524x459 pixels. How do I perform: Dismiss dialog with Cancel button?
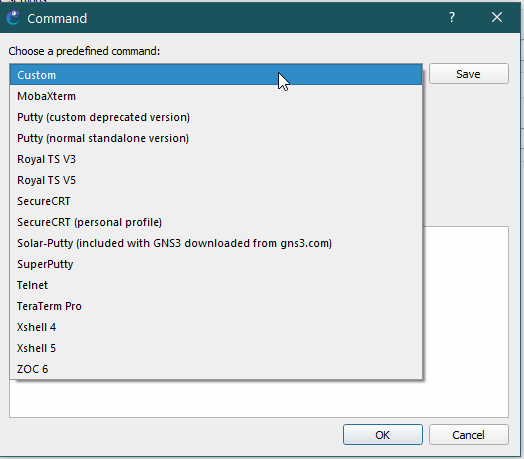[x=469, y=435]
